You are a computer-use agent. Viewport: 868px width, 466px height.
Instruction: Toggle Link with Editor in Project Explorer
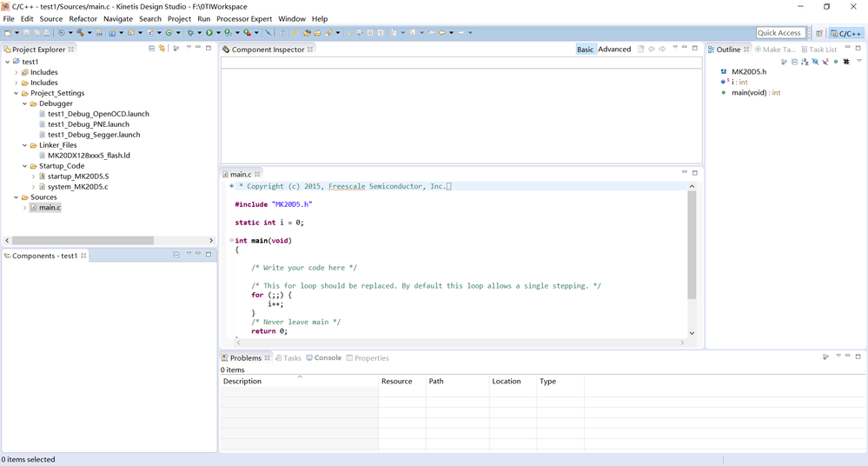point(162,48)
